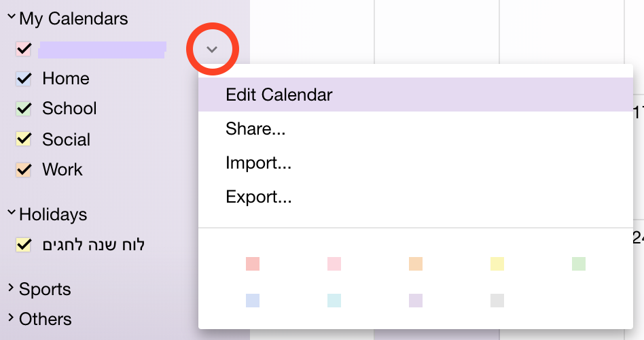Click Import... in the context menu
644x340 pixels.
[x=259, y=163]
